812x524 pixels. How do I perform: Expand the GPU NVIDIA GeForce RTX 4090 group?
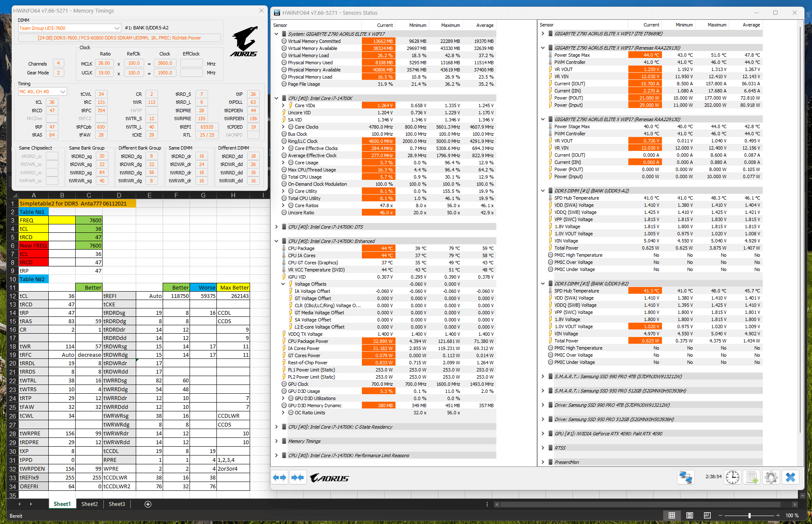click(x=543, y=434)
